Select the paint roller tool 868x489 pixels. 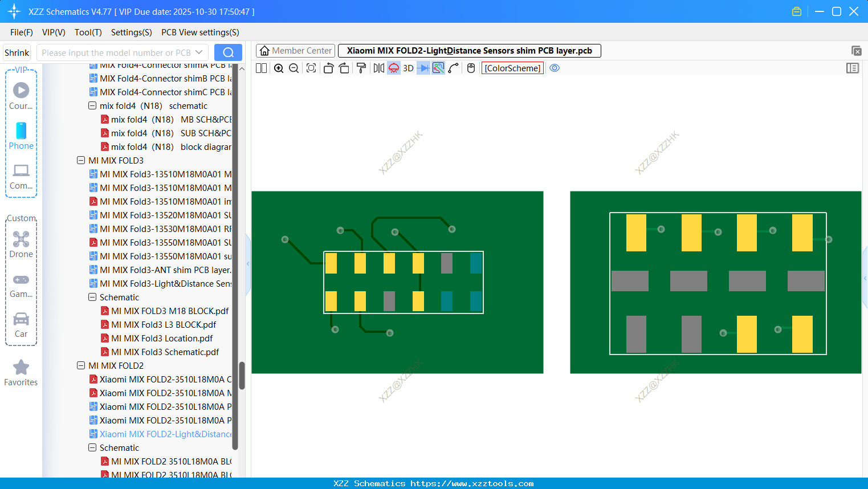pos(361,68)
